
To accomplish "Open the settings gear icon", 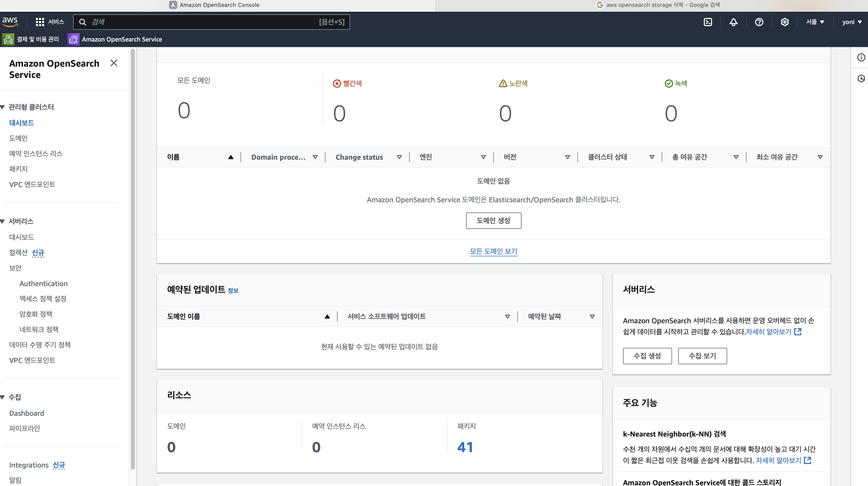I will point(785,22).
